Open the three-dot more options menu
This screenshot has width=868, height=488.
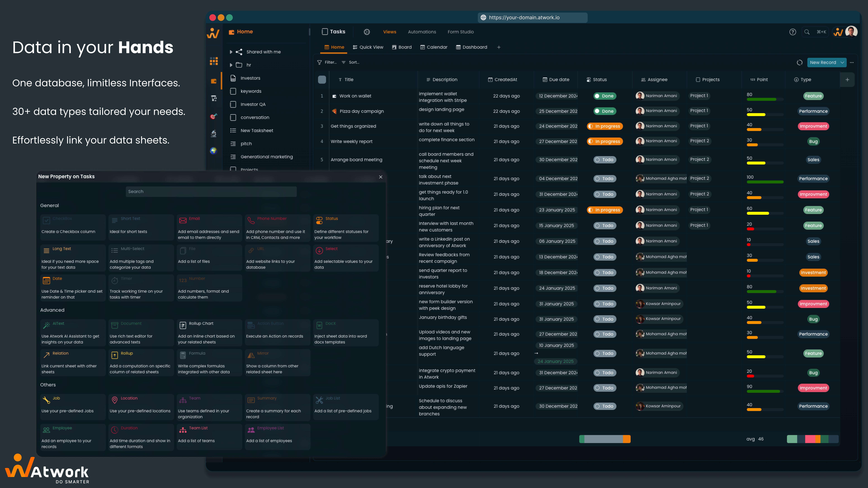click(852, 62)
